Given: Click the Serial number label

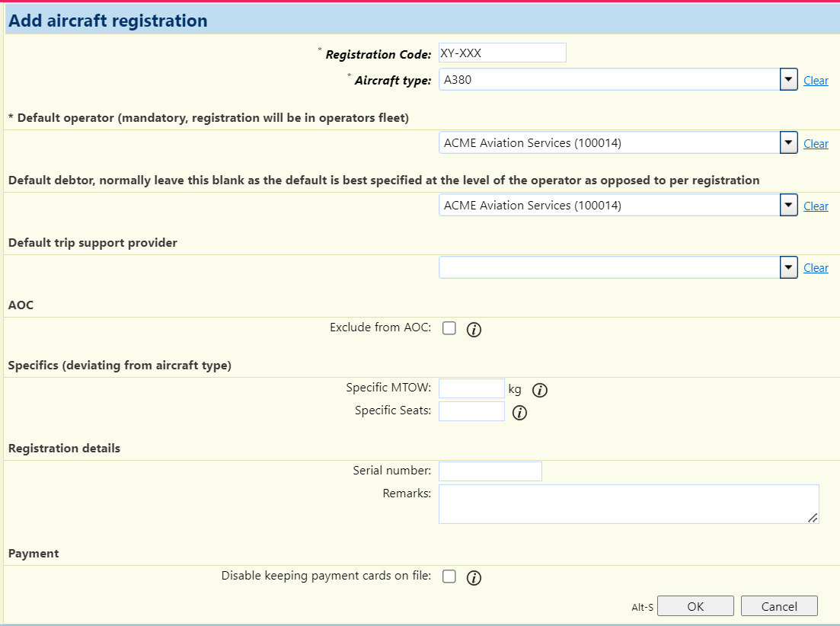Looking at the screenshot, I should tap(391, 470).
